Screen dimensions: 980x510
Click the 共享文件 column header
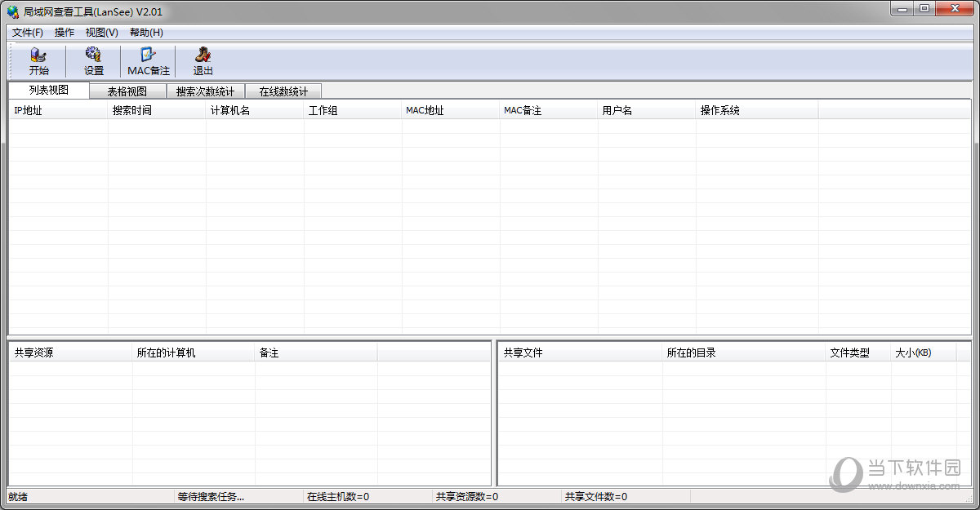[581, 353]
